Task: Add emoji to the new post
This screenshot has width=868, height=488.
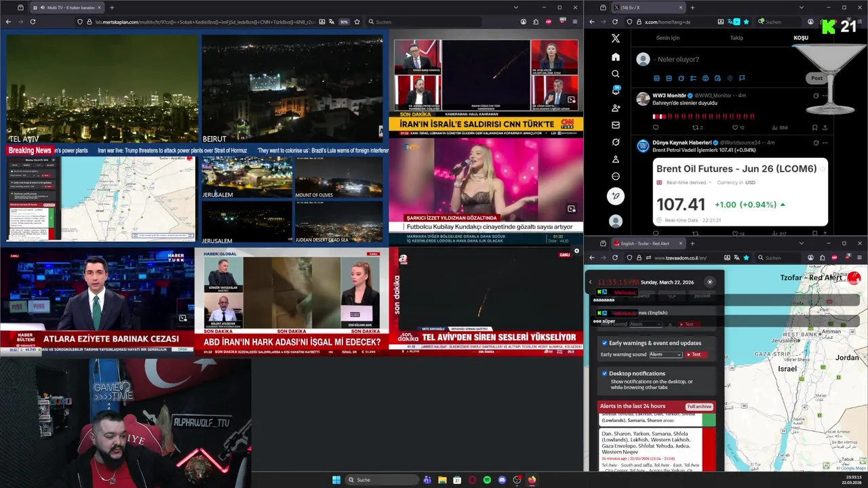Action: (x=705, y=78)
